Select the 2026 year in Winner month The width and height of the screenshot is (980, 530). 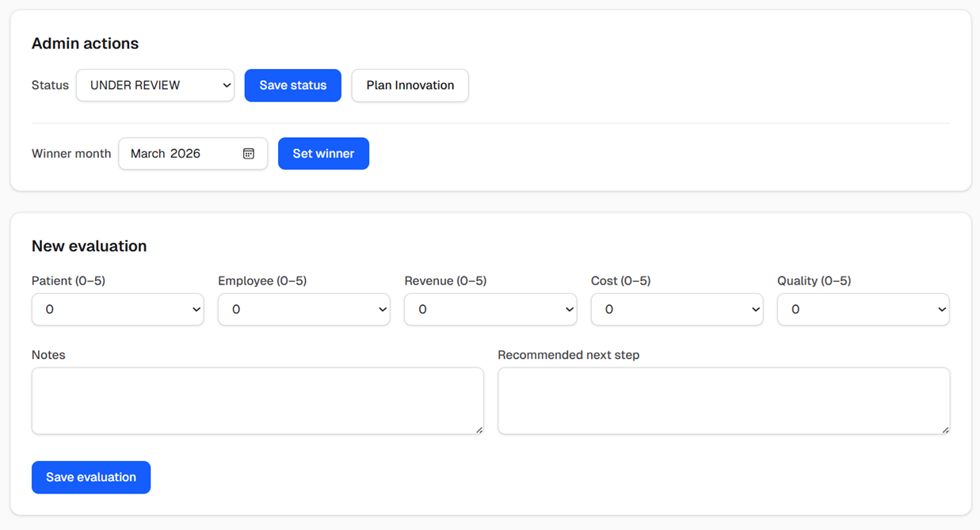coord(185,154)
